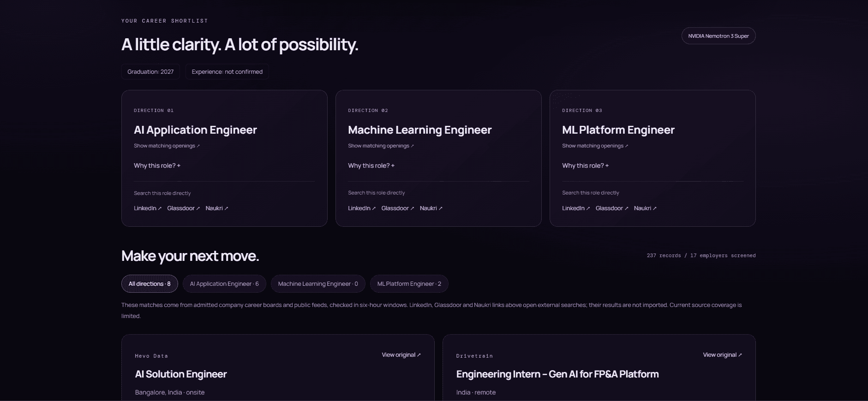This screenshot has height=401, width=868.
Task: Show matching openings for Machine Learning Engineer
Action: coord(381,146)
